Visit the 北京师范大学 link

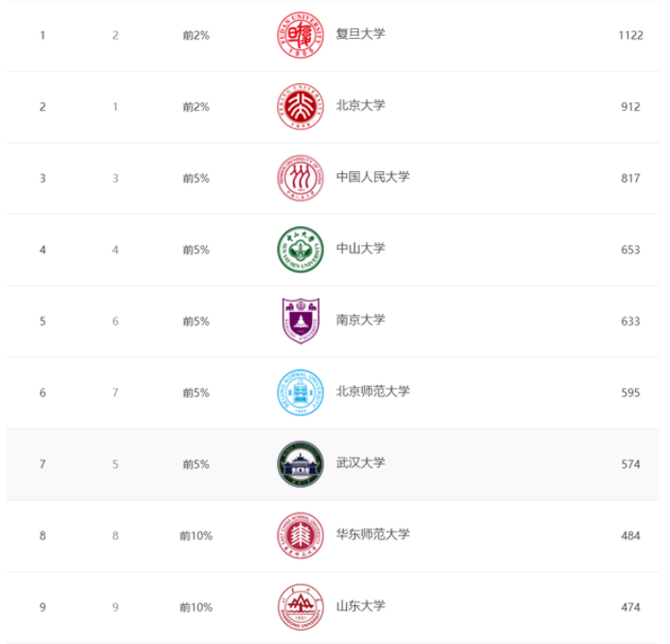pos(372,392)
